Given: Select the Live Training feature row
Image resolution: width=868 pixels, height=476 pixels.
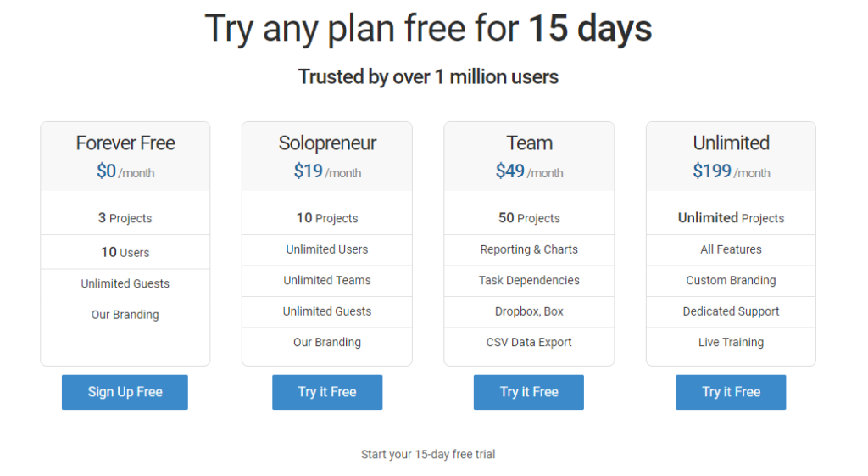Looking at the screenshot, I should [731, 342].
